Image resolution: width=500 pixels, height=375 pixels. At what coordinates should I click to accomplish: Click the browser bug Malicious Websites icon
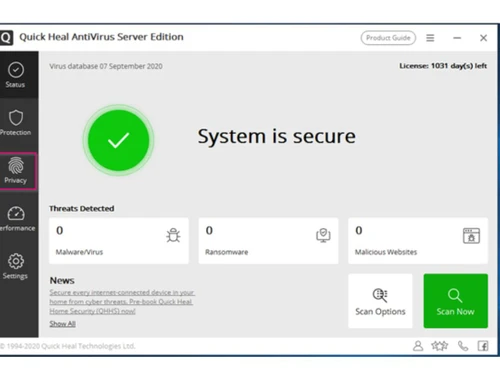(471, 236)
